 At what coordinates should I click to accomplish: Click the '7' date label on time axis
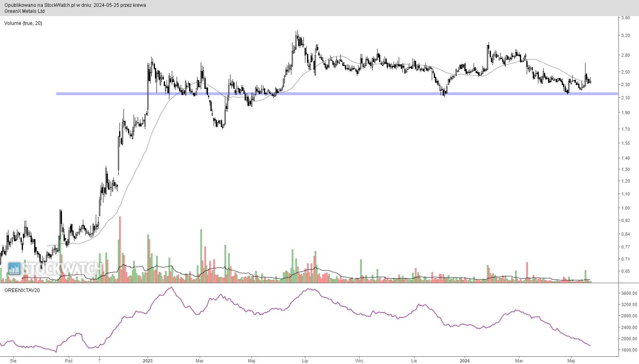tap(99, 360)
